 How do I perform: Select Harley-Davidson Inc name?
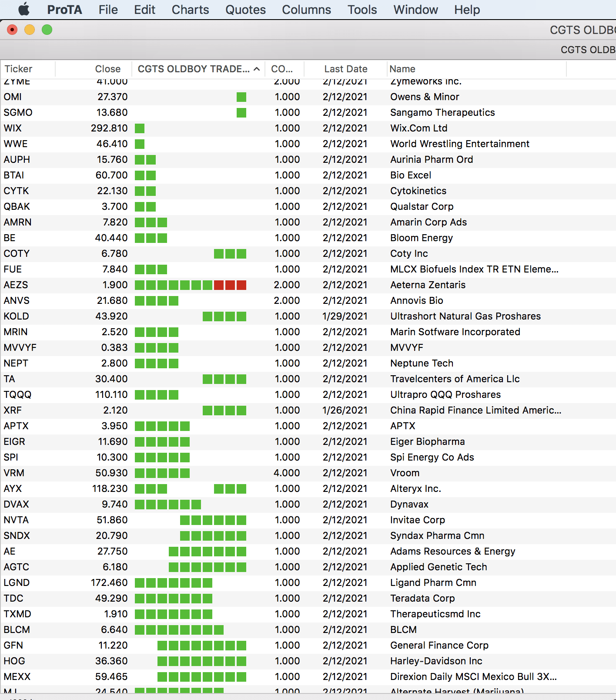click(x=436, y=661)
